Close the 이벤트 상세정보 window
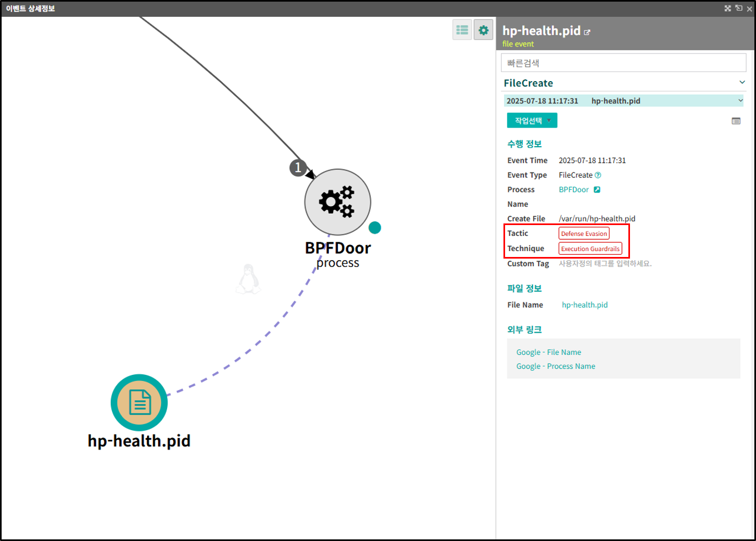 (x=748, y=8)
